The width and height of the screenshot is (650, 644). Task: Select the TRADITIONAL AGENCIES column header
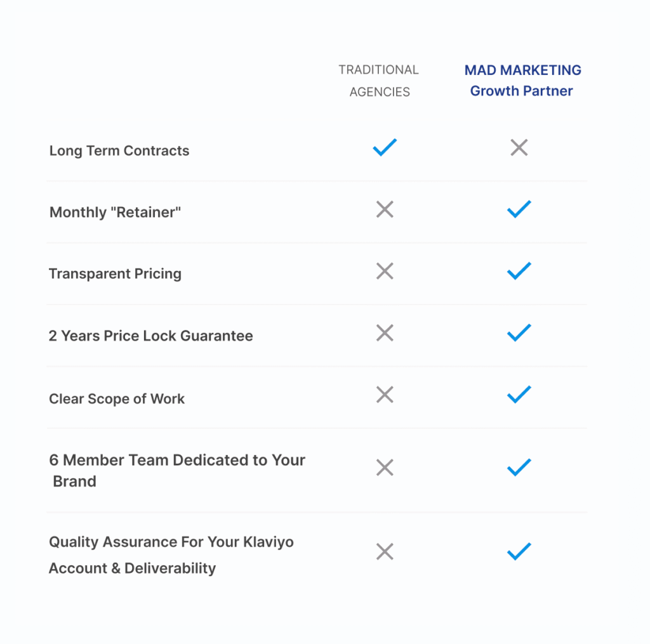379,81
